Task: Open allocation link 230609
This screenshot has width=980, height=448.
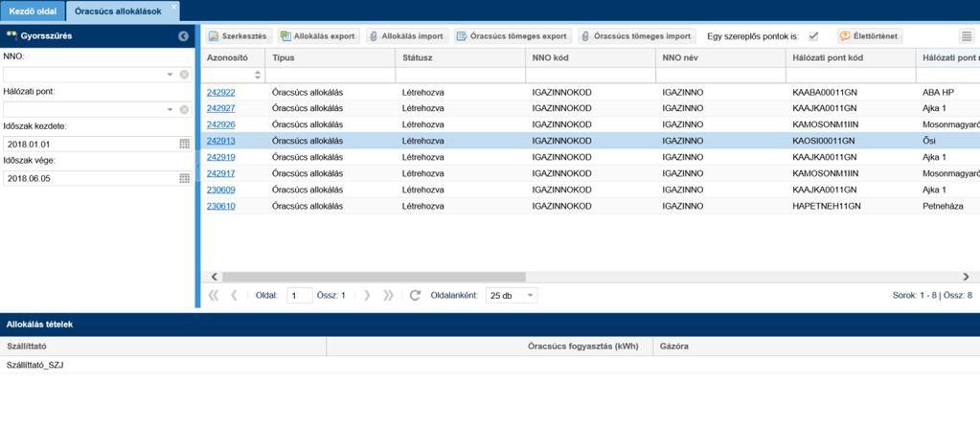Action: click(x=220, y=190)
